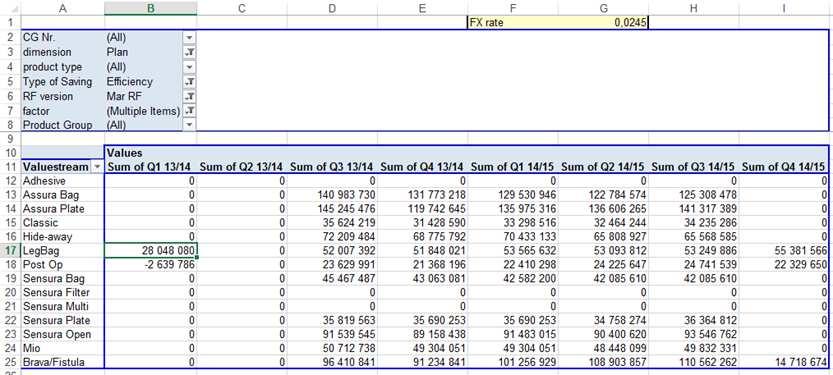Viewport: 833px width, 375px height.
Task: Select the Sum of Q4 13/14 header
Action: 422,167
